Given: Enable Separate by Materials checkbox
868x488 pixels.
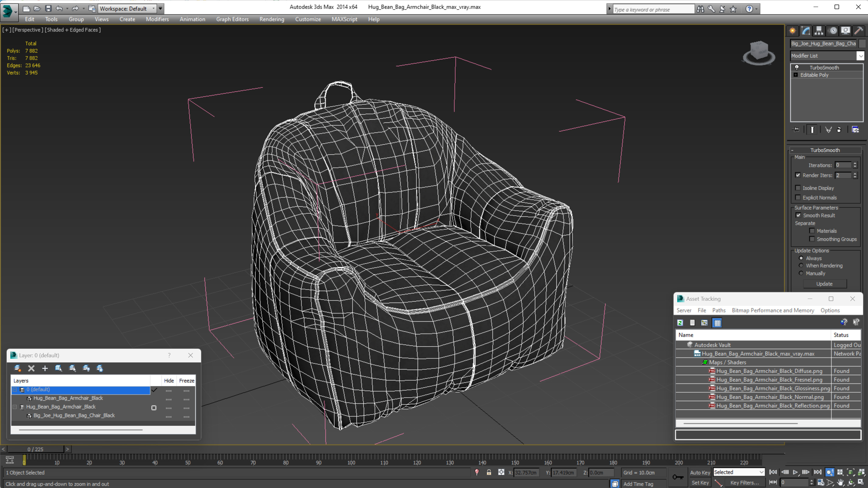Looking at the screenshot, I should tap(812, 231).
